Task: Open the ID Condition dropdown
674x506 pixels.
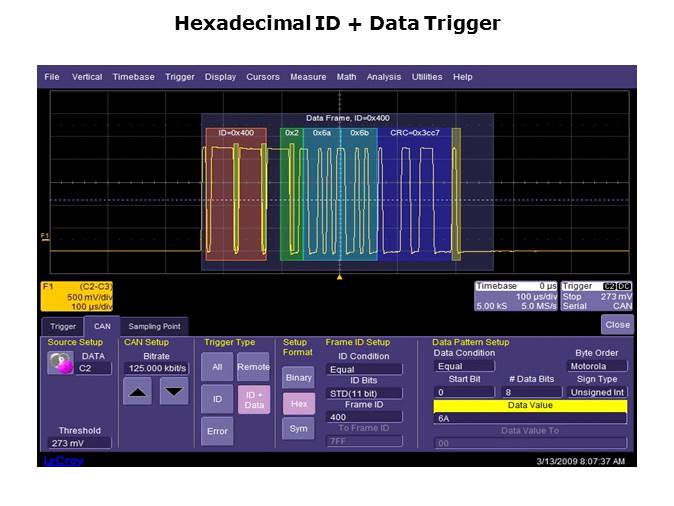Action: tap(364, 369)
